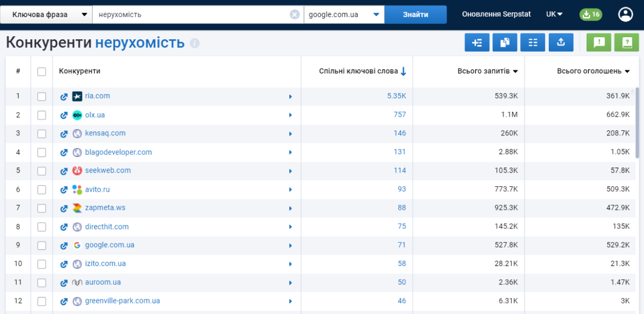Screen dimensions: 644x314
Task: Sort by Спільні ключові слова column
Action: click(x=362, y=71)
